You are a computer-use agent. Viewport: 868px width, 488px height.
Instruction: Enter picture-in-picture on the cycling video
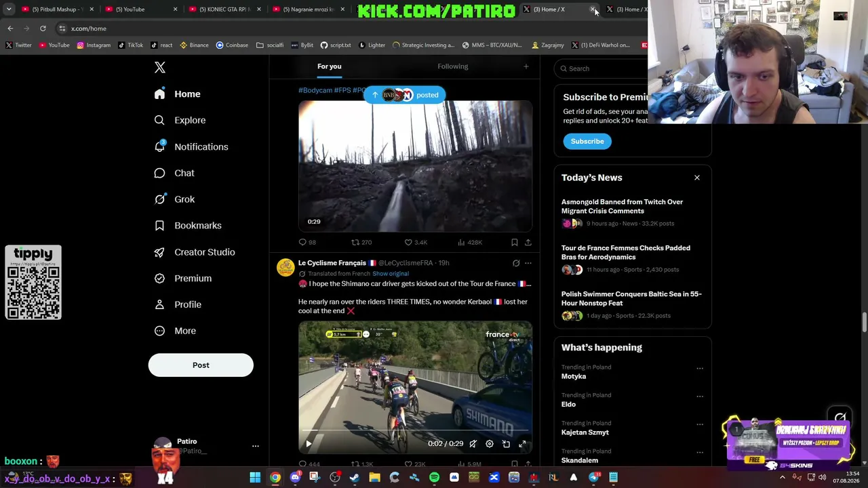click(506, 444)
